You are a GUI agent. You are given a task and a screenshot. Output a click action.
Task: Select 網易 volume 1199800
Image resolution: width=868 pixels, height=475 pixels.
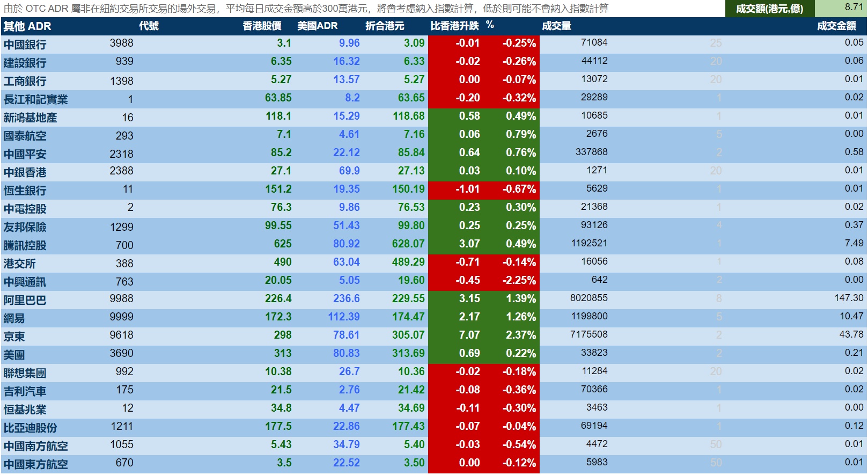[589, 316]
